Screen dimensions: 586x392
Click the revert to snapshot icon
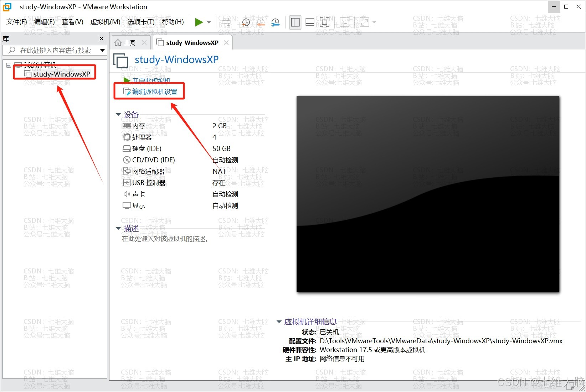[x=261, y=22]
